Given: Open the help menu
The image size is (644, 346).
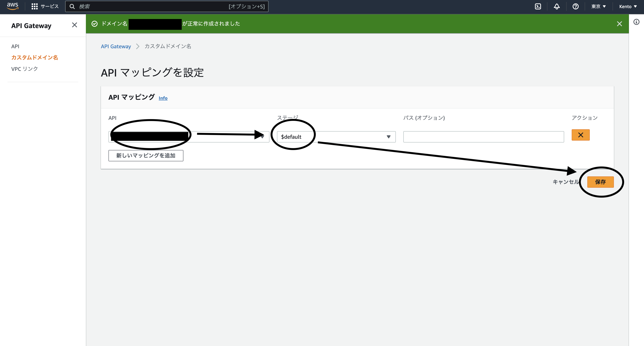Looking at the screenshot, I should [575, 6].
